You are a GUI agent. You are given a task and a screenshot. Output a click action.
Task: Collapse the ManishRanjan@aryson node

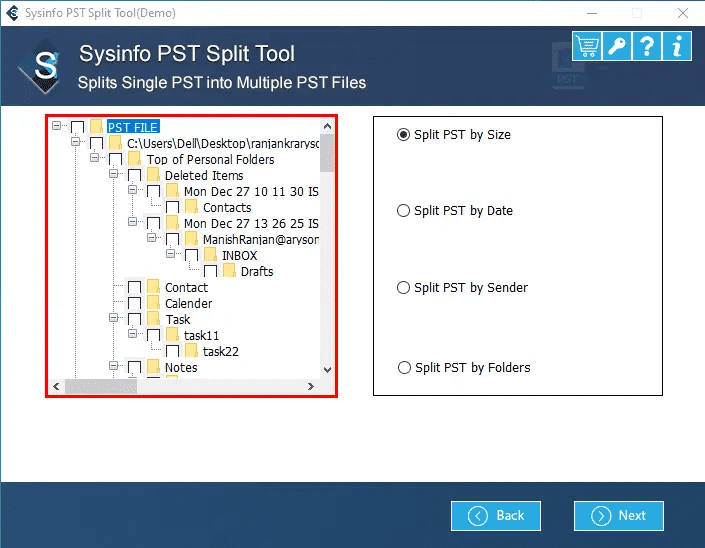point(152,237)
